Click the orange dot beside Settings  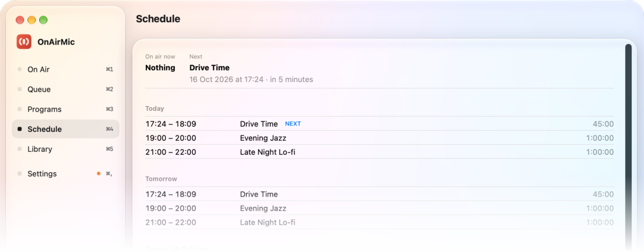click(x=98, y=173)
